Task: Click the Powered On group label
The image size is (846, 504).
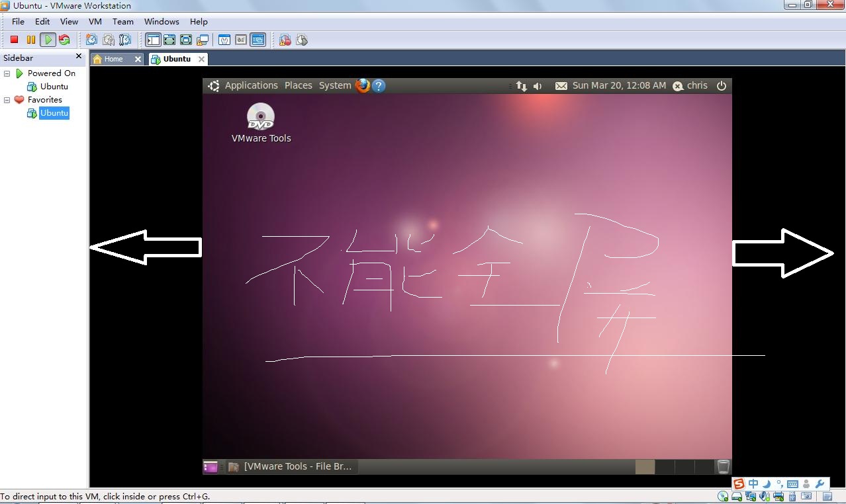Action: click(x=52, y=73)
